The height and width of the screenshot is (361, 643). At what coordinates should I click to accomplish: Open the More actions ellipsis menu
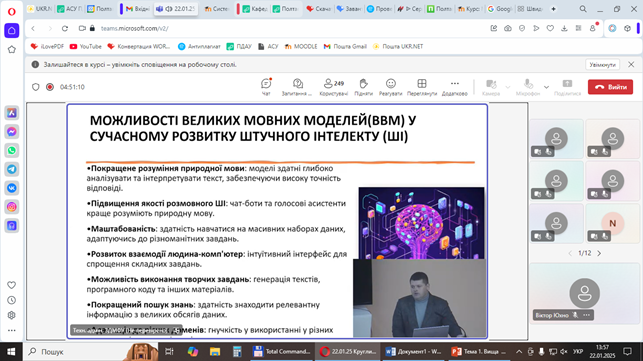(x=455, y=87)
